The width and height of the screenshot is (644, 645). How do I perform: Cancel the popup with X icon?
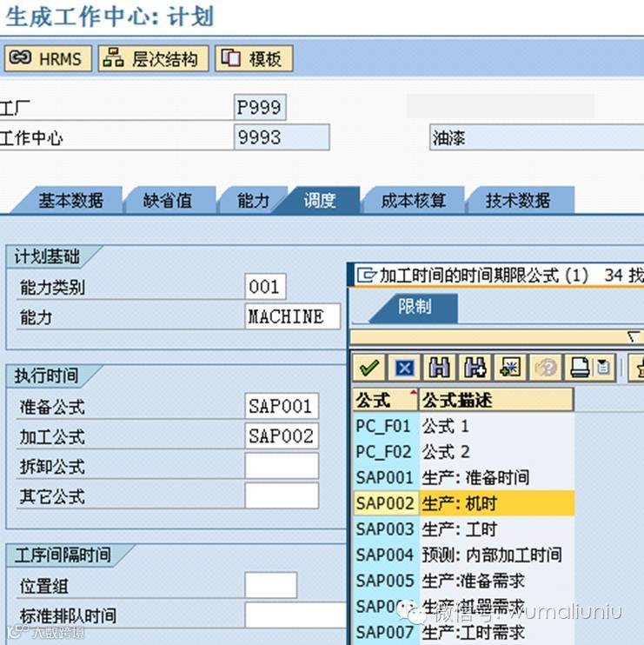point(404,368)
